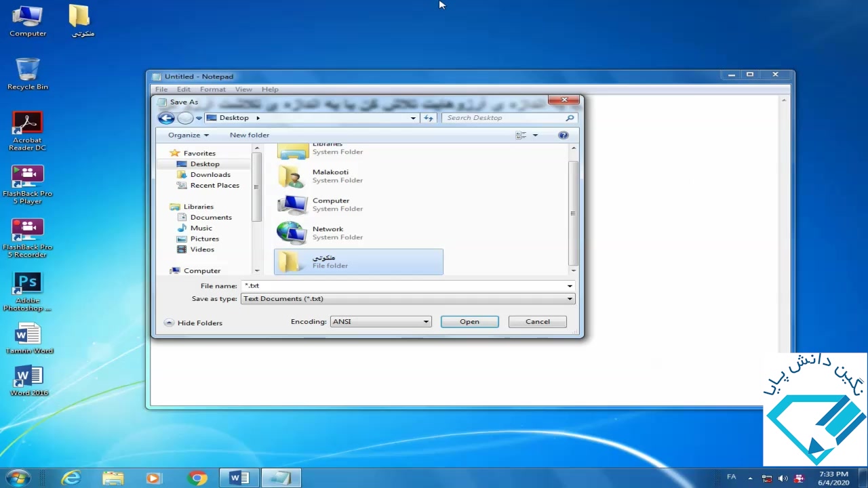Viewport: 868px width, 488px height.
Task: Click the refresh icon beside the address bar
Action: (x=428, y=118)
